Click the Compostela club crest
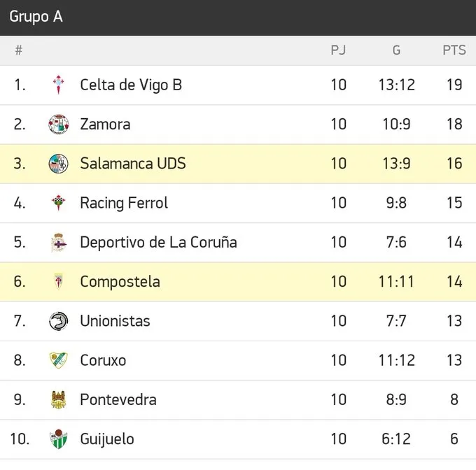This screenshot has height=470, width=476. 59,282
